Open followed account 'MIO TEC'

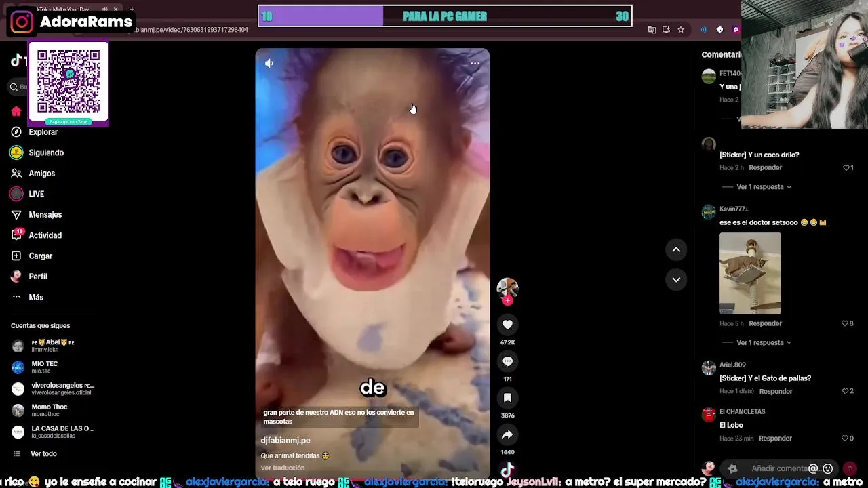(44, 367)
